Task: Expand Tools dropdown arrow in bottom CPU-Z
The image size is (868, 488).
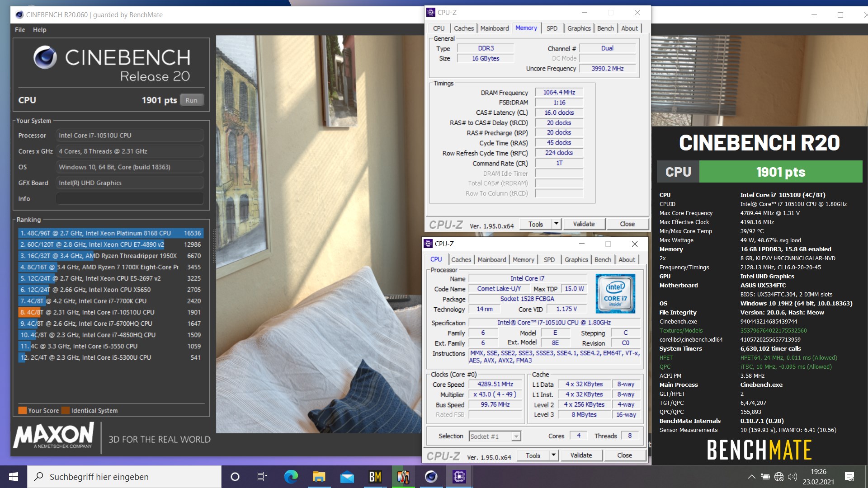Action: pos(554,455)
